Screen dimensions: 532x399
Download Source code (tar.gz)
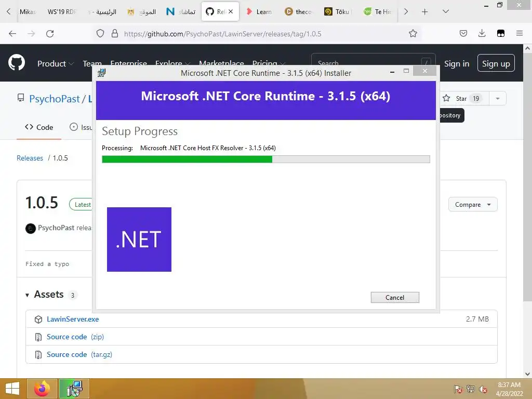click(x=79, y=354)
